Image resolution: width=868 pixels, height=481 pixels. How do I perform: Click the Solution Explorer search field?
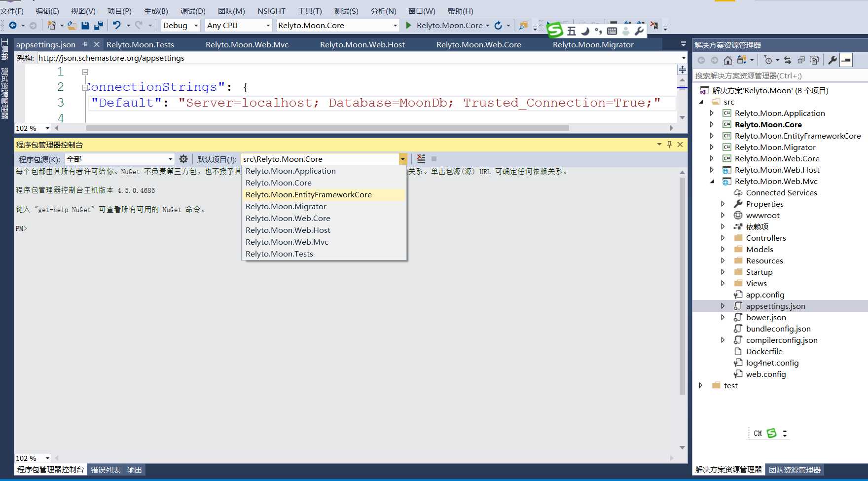pyautogui.click(x=779, y=75)
